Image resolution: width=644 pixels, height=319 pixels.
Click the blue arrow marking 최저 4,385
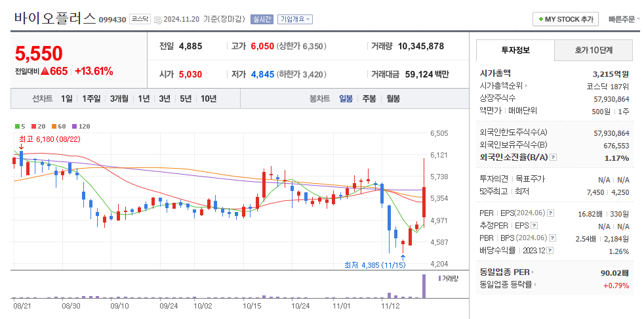[x=403, y=257]
